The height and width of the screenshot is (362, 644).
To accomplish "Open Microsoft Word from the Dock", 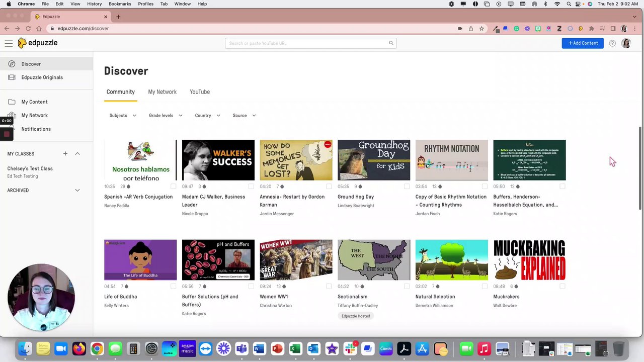I will coord(259,348).
